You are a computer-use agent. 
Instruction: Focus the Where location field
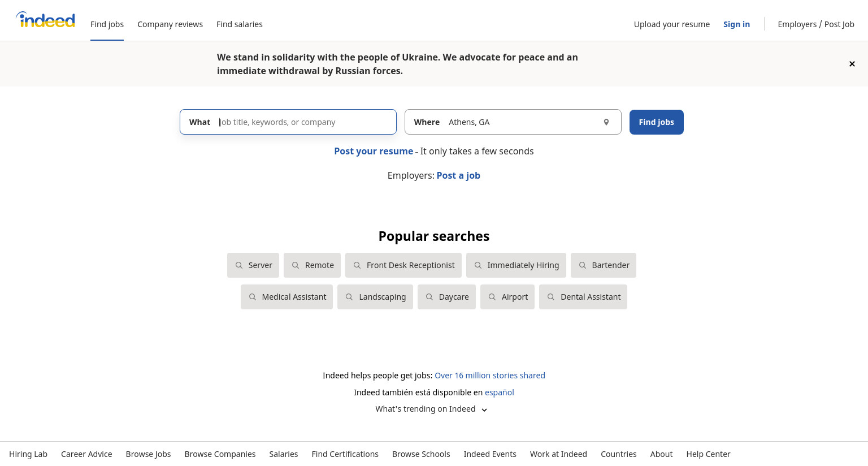point(513,122)
